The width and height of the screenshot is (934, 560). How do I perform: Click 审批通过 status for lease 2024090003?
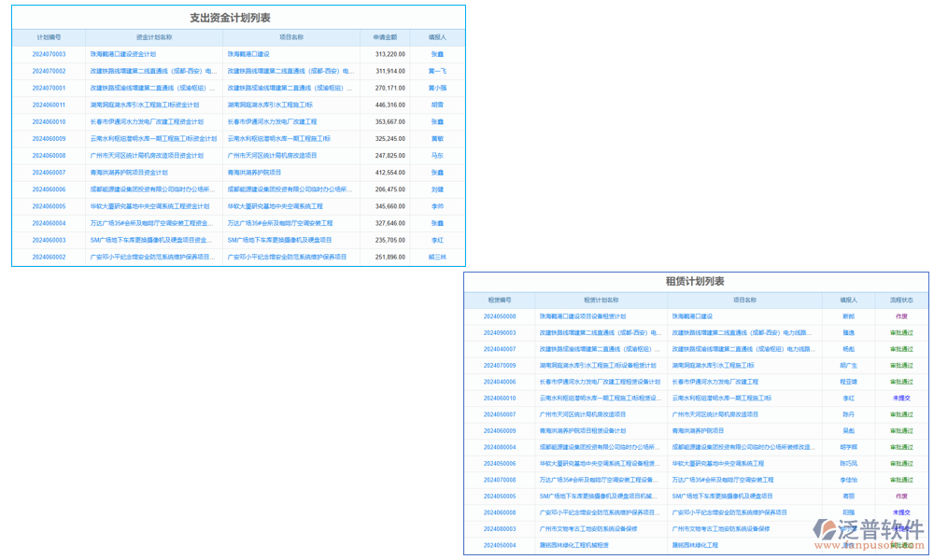click(x=901, y=333)
